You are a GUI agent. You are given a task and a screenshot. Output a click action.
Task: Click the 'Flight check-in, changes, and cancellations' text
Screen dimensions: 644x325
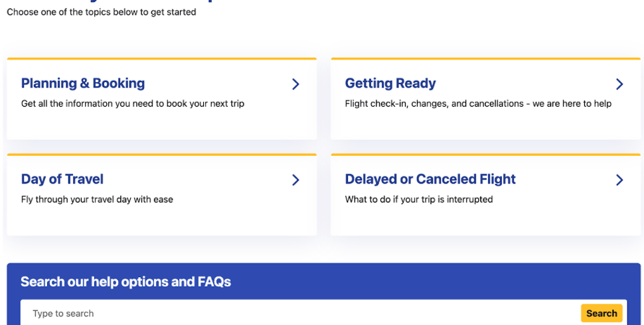(478, 103)
